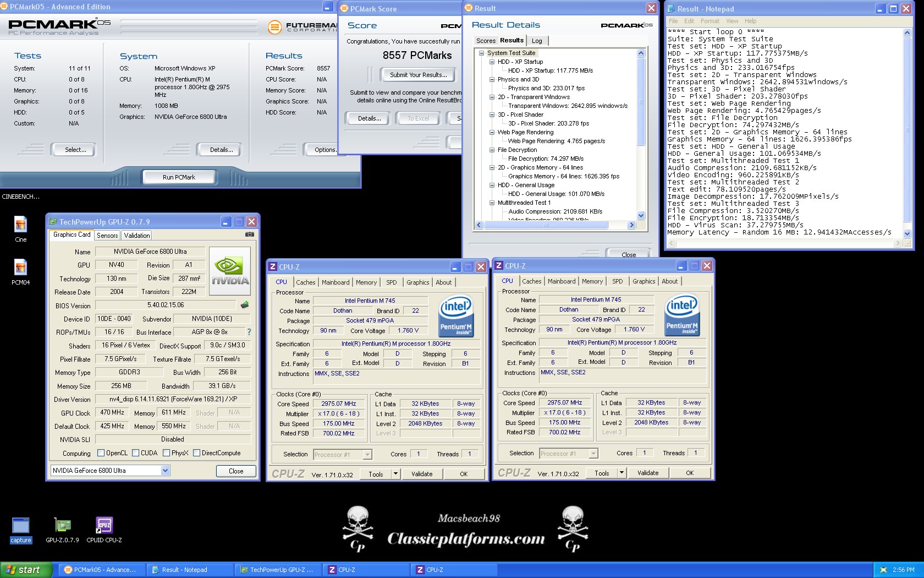Click OK button in right CPU-Z
The height and width of the screenshot is (578, 924).
pos(690,473)
